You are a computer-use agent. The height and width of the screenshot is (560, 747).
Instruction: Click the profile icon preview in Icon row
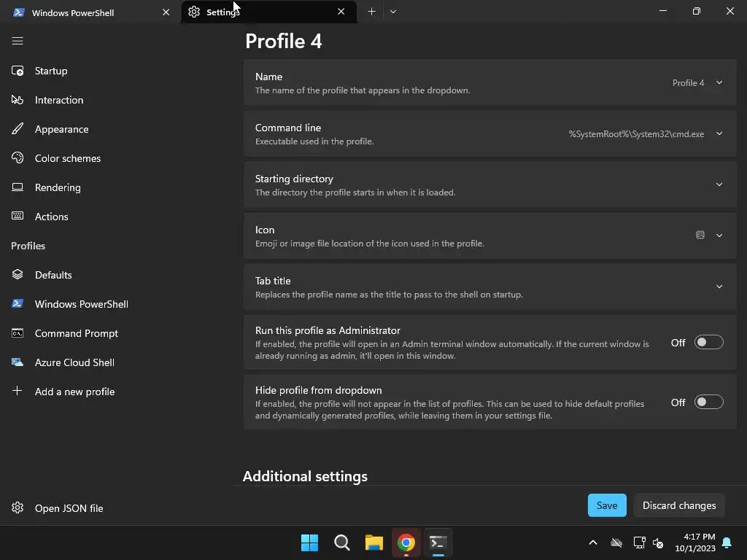(x=700, y=236)
